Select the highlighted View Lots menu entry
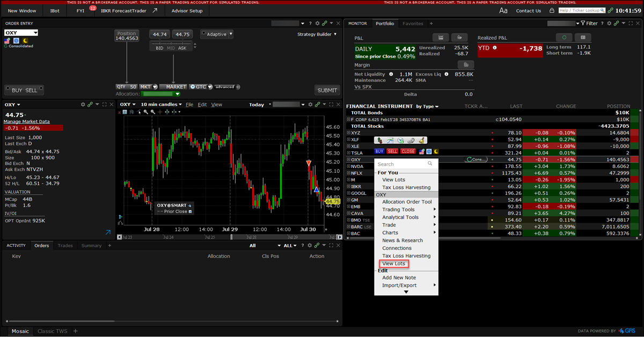This screenshot has width=644, height=337. point(393,263)
